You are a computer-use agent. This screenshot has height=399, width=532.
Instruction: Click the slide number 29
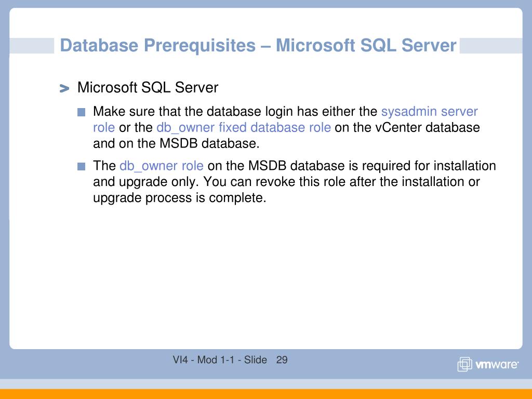click(282, 360)
